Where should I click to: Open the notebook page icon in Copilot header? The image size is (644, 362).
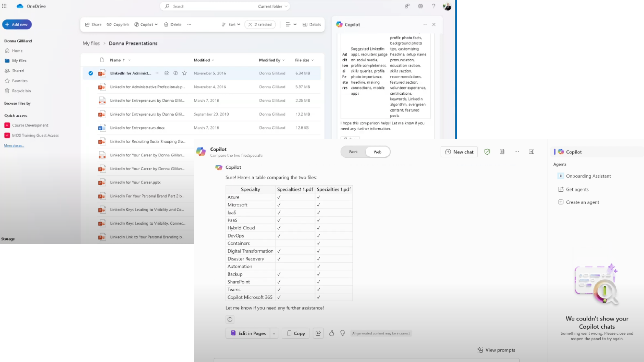pos(502,152)
